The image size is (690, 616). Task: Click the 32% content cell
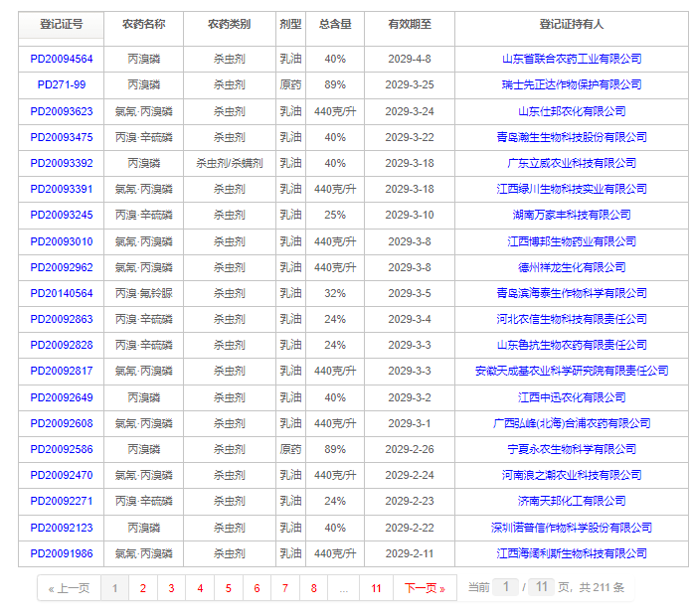tap(335, 293)
